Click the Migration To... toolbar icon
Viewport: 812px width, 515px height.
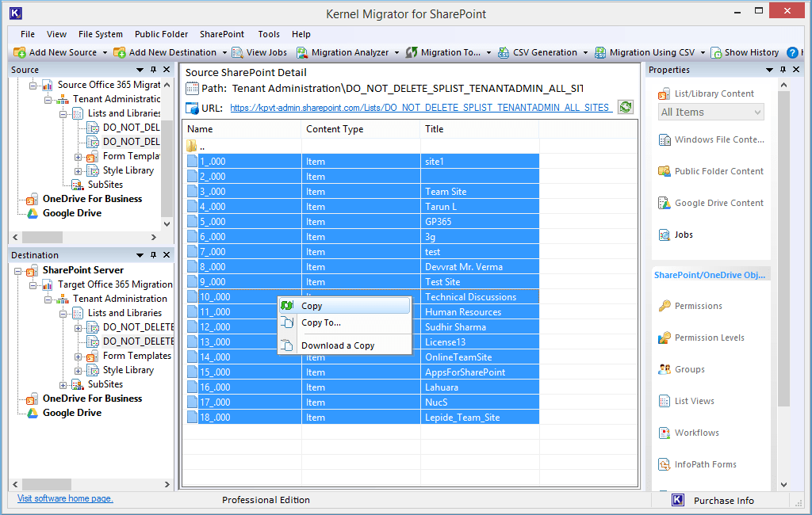[x=412, y=52]
